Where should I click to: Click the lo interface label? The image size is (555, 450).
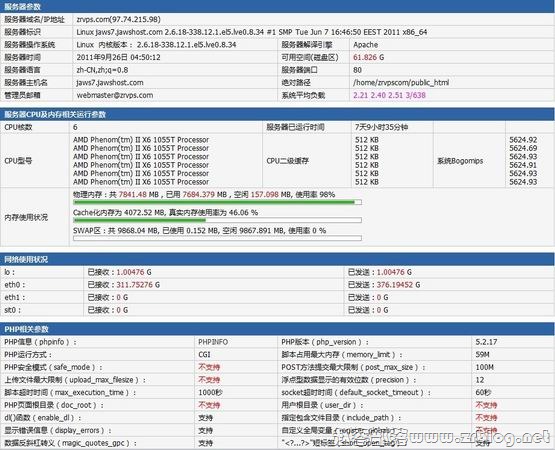(x=10, y=272)
